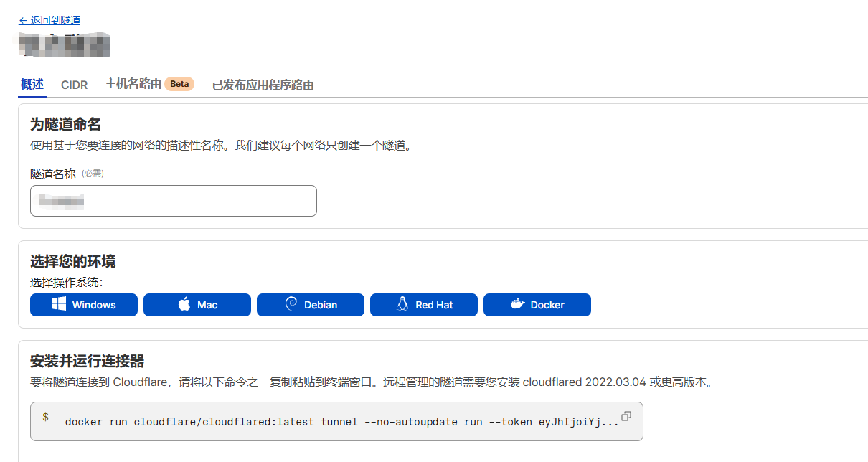Click the Docker whale icon
This screenshot has width=868, height=462.
(517, 304)
